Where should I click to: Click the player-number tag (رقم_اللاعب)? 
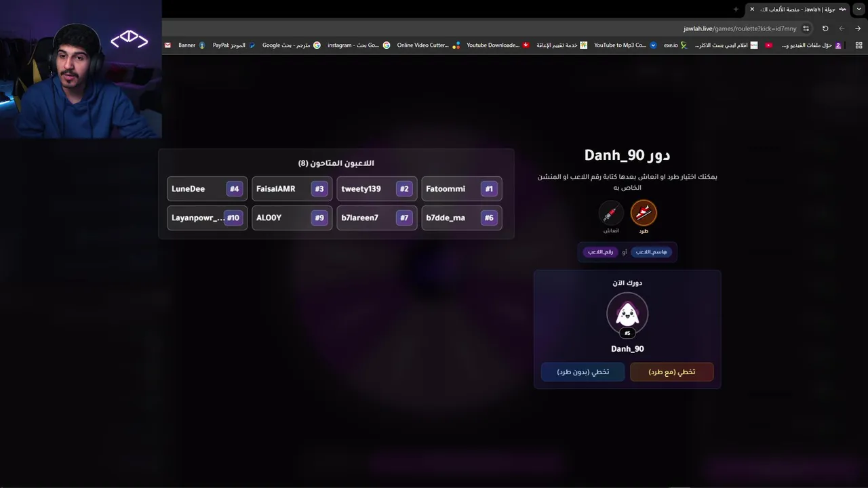point(600,252)
